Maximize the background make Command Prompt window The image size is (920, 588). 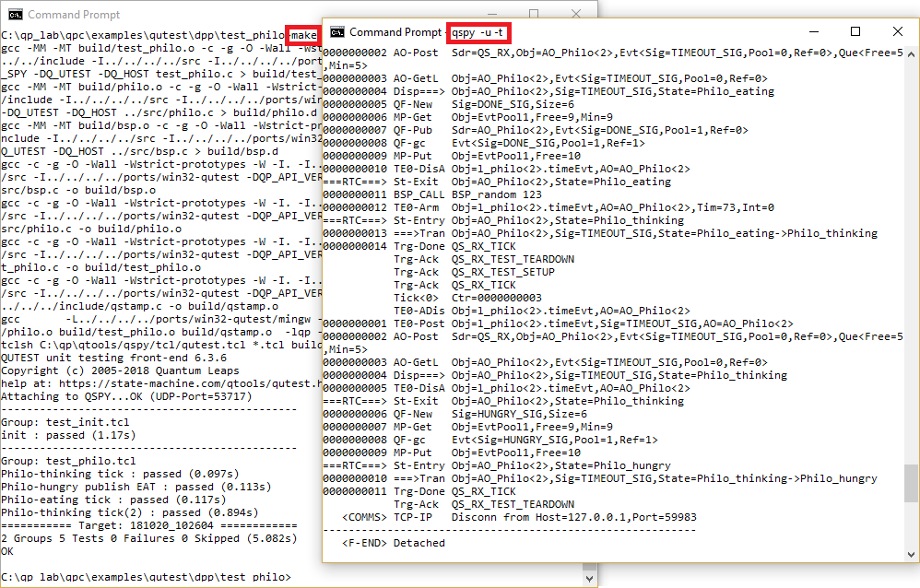[533, 14]
